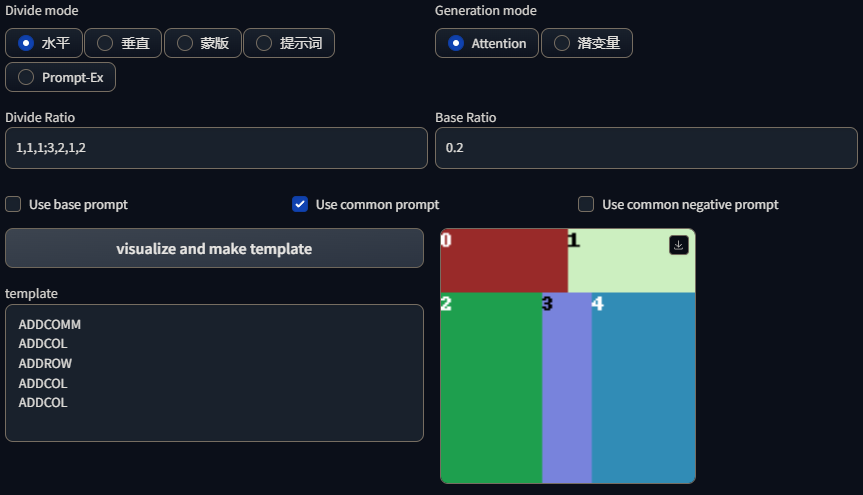
Task: Choose Attention generation mode
Action: [x=487, y=43]
